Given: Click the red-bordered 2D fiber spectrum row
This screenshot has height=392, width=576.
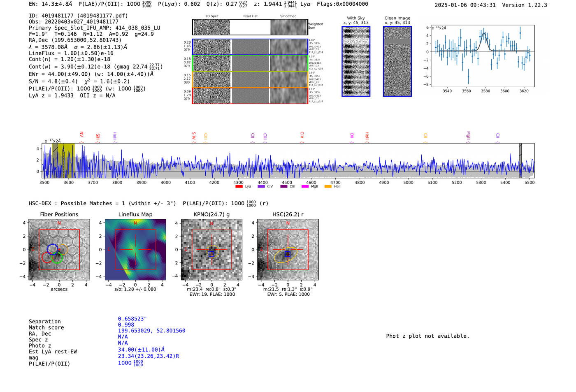Looking at the screenshot, I should tap(250, 95).
